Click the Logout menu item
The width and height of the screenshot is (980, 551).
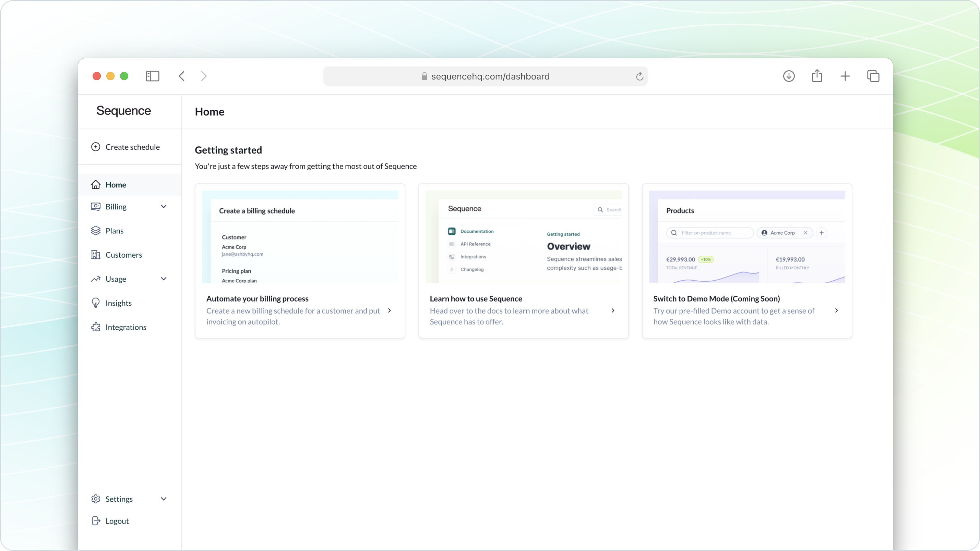[117, 521]
